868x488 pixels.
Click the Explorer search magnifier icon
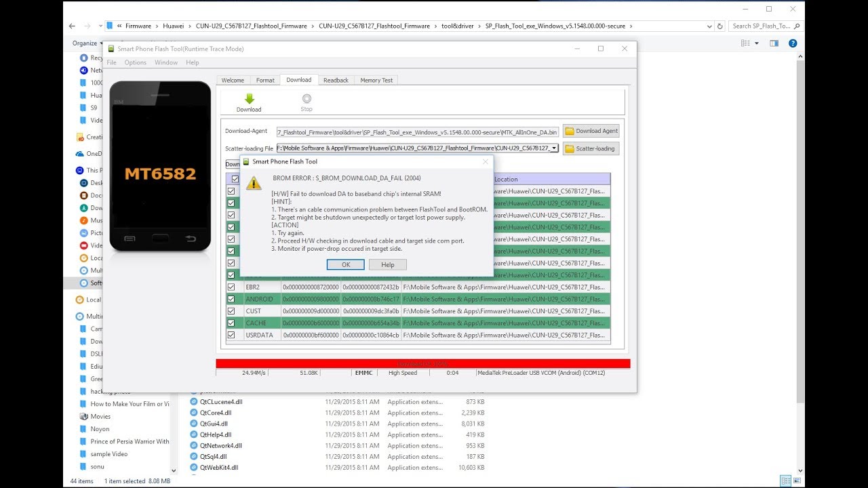point(797,26)
